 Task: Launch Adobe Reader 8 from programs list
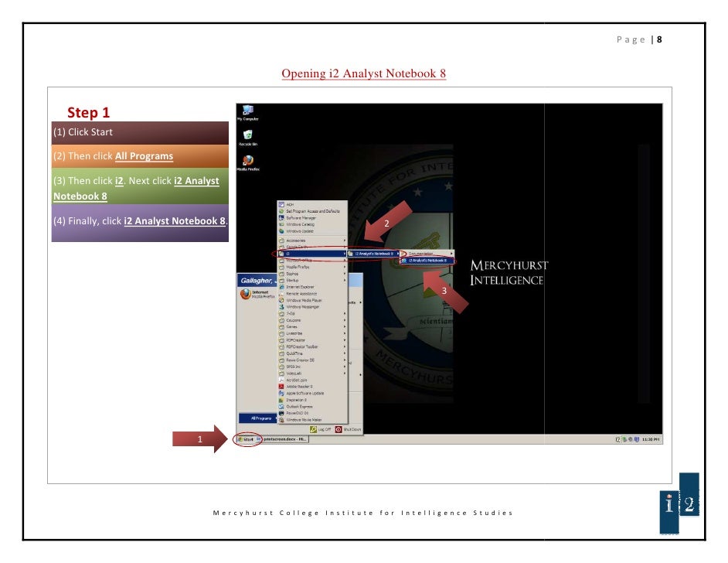point(312,387)
